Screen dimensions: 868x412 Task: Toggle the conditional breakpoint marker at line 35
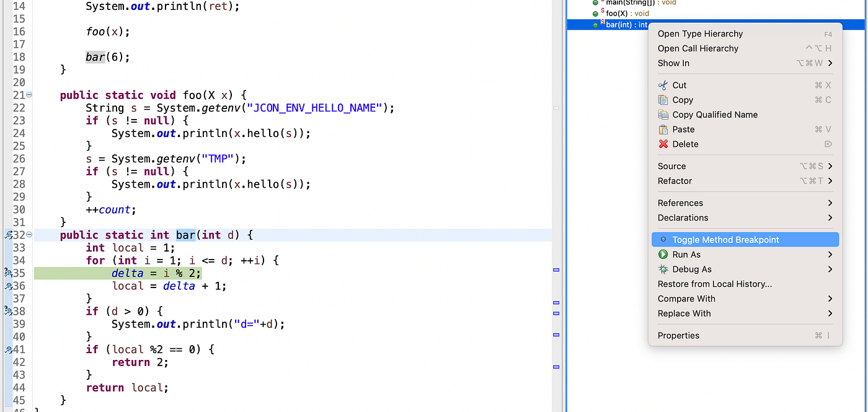9,273
